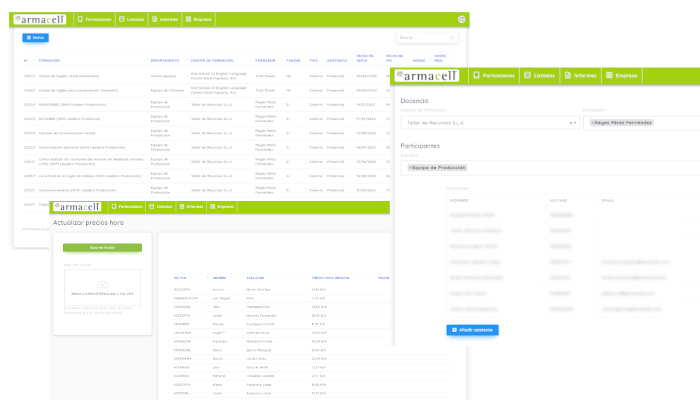This screenshot has height=400, width=700.
Task: Click the magnifier icon in the search box
Action: point(452,38)
